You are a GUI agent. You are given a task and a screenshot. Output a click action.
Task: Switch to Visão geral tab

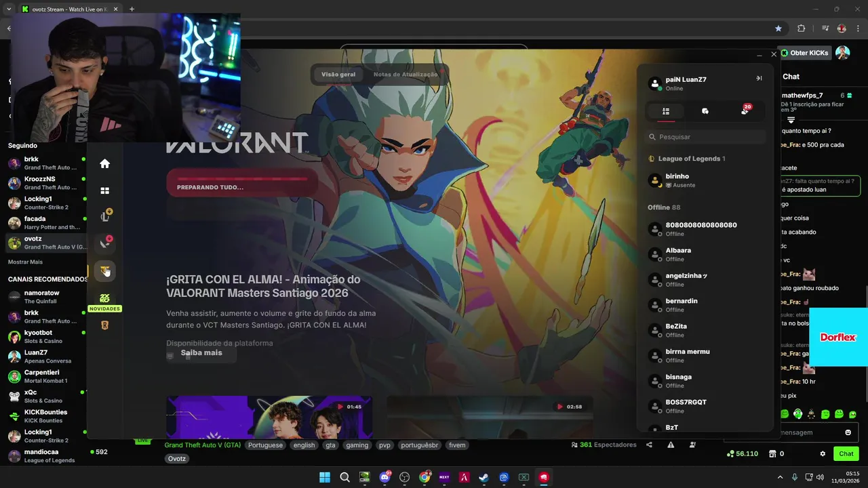pyautogui.click(x=338, y=75)
